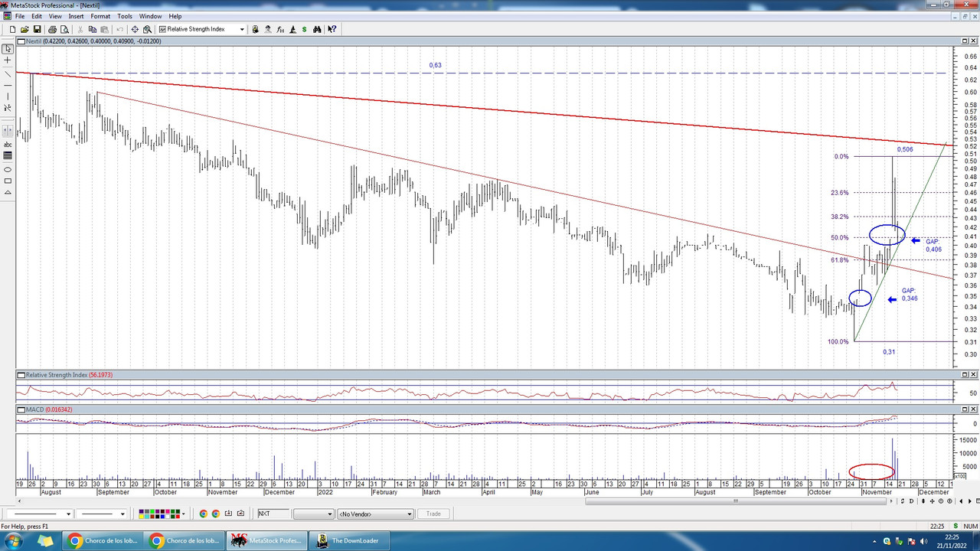Viewport: 980px width, 551px height.
Task: Open the Indicator Builder fx icon
Action: point(279,29)
